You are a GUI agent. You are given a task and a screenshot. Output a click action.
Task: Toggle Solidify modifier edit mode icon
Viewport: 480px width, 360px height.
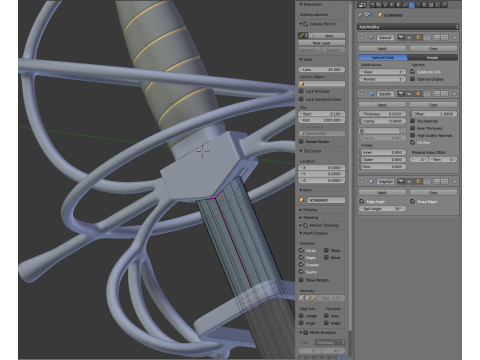418,94
